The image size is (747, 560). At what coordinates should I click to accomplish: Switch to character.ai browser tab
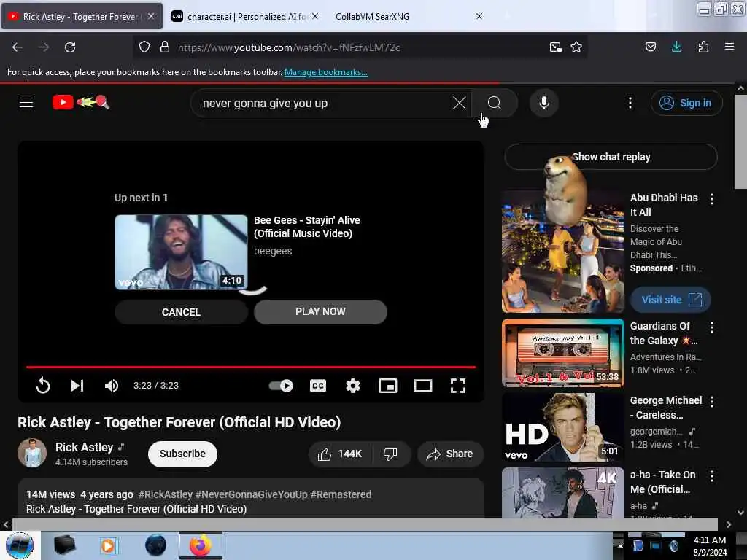click(x=245, y=16)
